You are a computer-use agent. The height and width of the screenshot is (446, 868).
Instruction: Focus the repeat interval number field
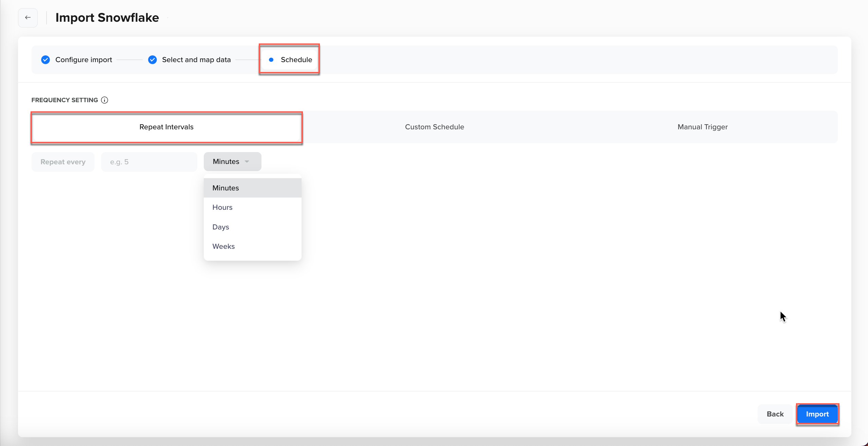coord(149,162)
